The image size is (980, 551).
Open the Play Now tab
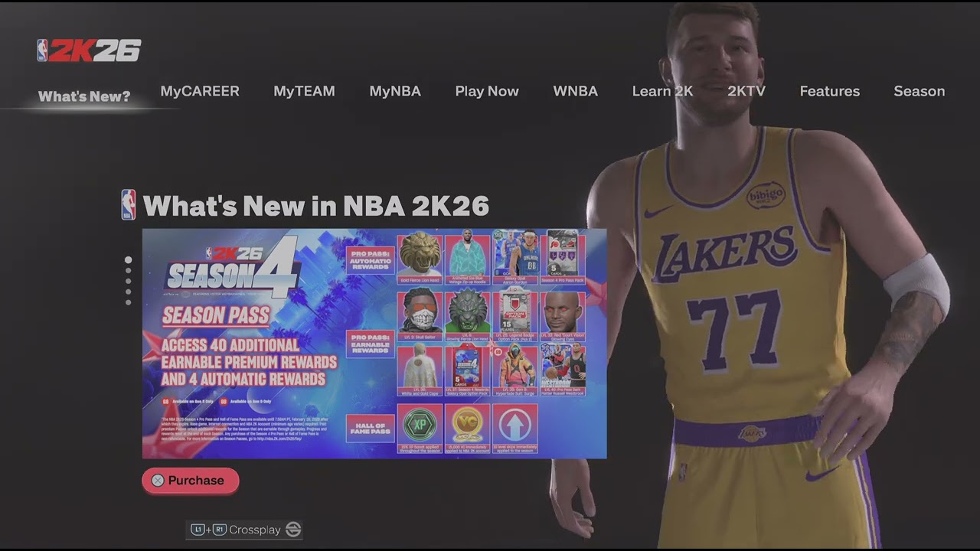[487, 91]
